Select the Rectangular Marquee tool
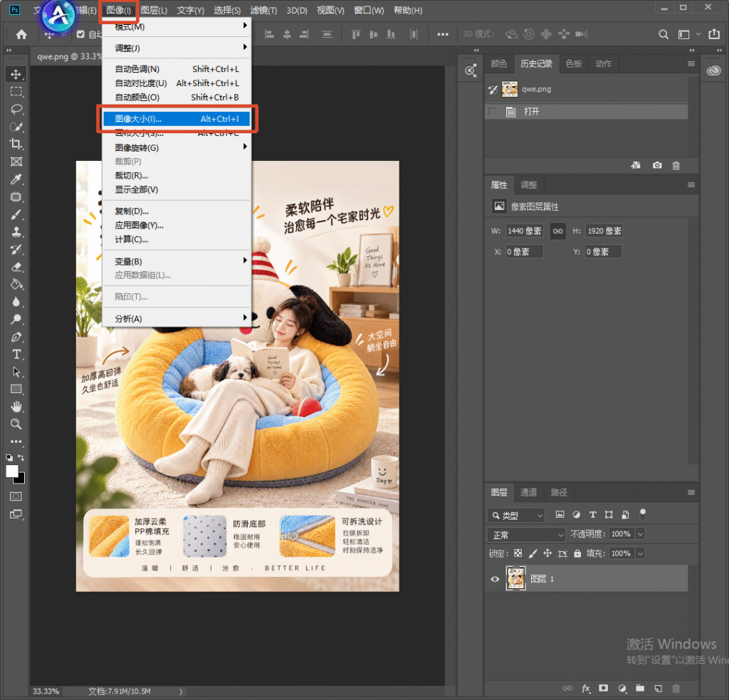729x700 pixels. pyautogui.click(x=16, y=92)
